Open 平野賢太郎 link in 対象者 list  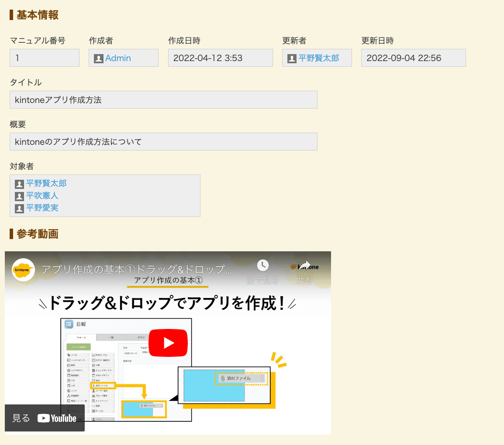[46, 183]
